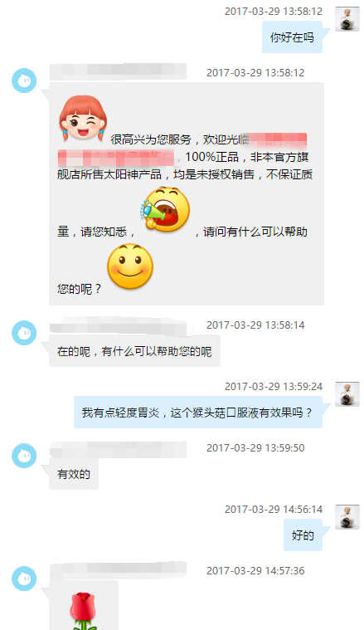Click the text "100%正品" in welcome message

(x=212, y=157)
